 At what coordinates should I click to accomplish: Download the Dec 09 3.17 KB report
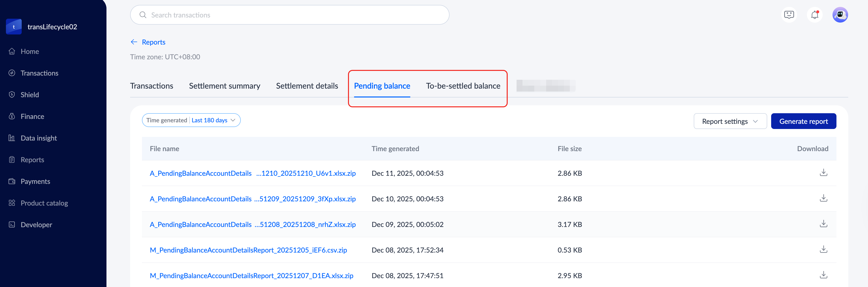click(823, 224)
